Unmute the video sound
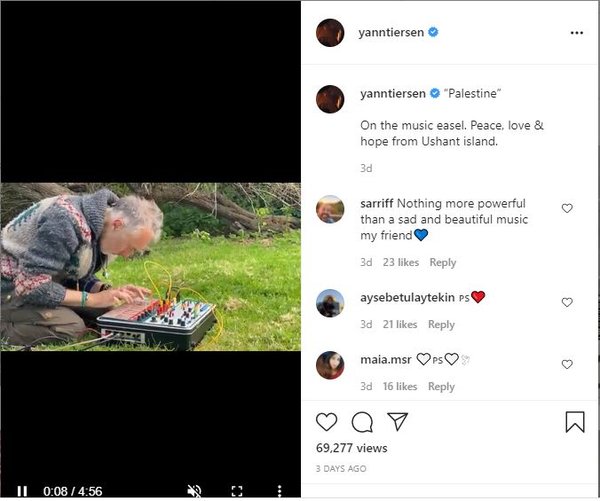This screenshot has height=501, width=600. [195, 491]
